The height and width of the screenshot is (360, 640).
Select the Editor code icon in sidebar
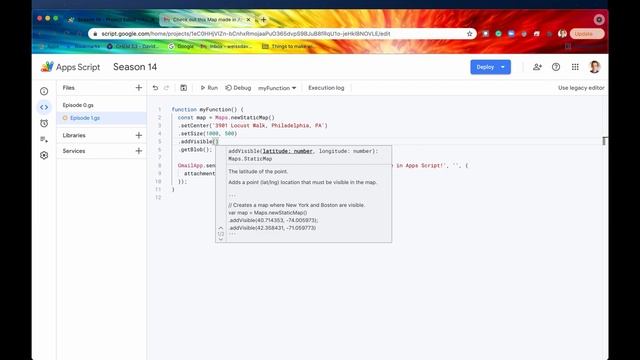coord(44,107)
